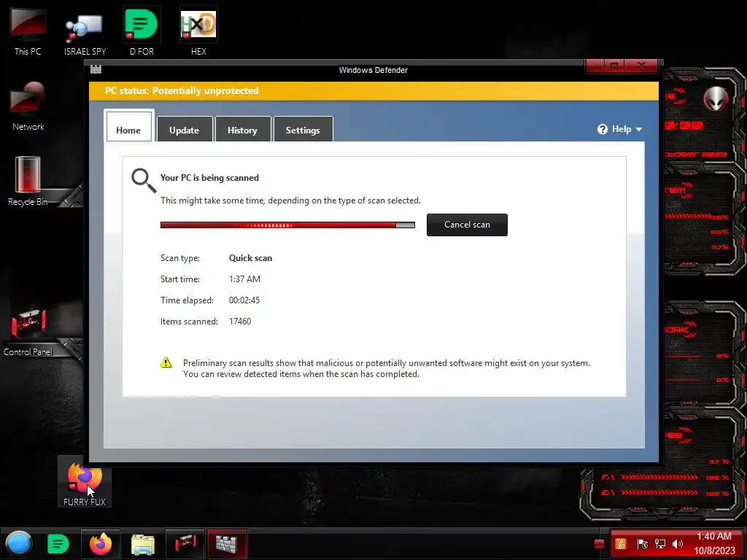Viewport: 747px width, 560px height.
Task: Show hidden tray icons arrow
Action: click(600, 544)
